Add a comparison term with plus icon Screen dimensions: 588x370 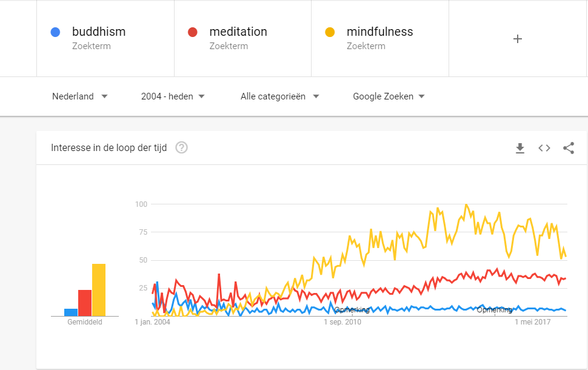[518, 39]
